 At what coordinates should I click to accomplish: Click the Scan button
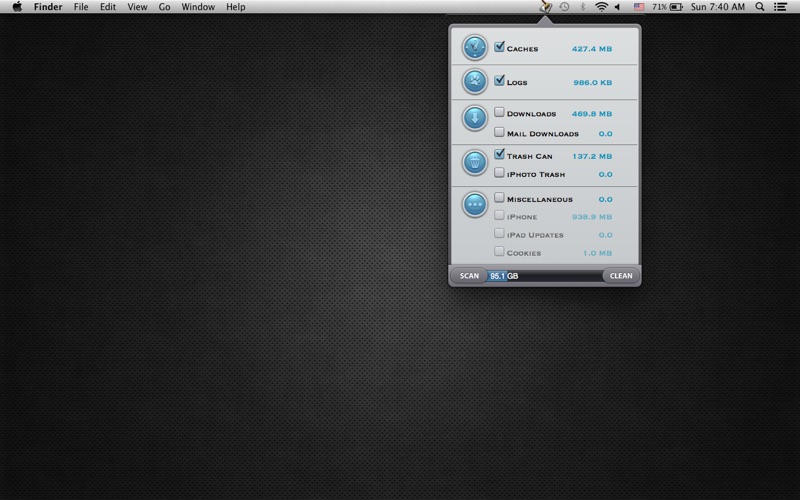point(469,276)
